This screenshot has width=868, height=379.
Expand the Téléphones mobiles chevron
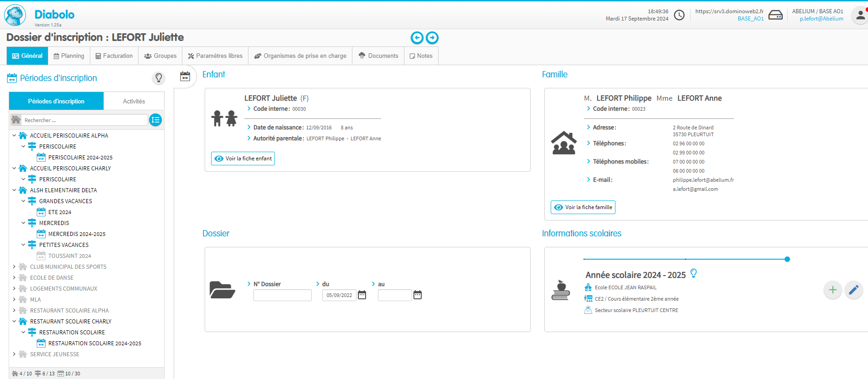tap(589, 161)
